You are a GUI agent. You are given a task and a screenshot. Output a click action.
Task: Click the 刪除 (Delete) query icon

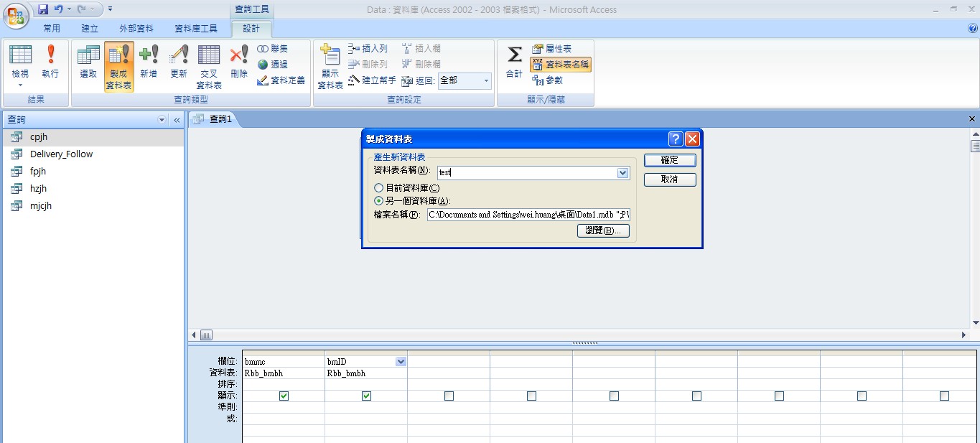click(x=239, y=61)
